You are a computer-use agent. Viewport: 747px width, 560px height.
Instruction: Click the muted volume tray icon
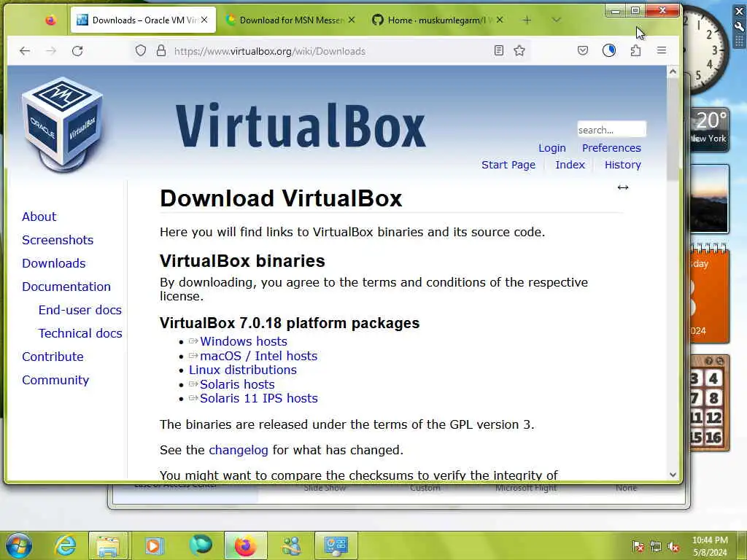point(673,547)
